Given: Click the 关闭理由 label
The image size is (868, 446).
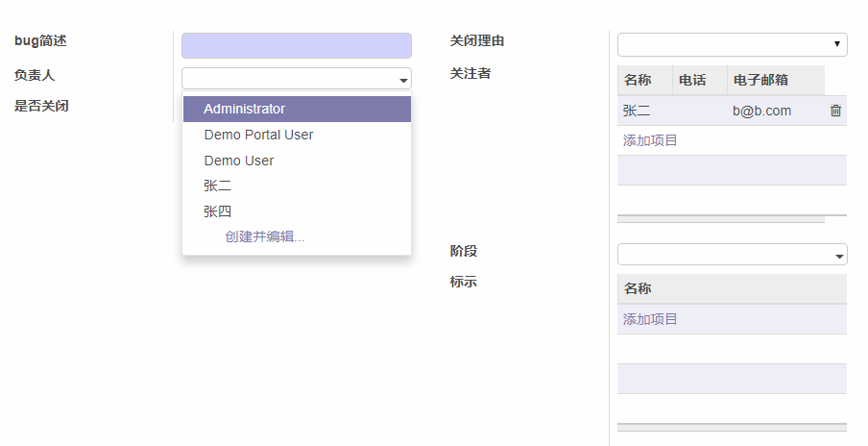Looking at the screenshot, I should 476,40.
